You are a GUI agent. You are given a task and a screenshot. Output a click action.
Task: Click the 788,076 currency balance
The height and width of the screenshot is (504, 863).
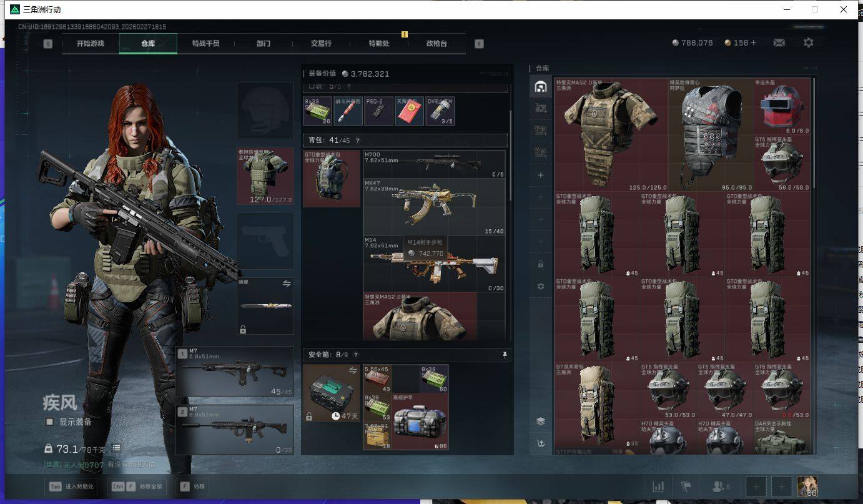pos(693,43)
